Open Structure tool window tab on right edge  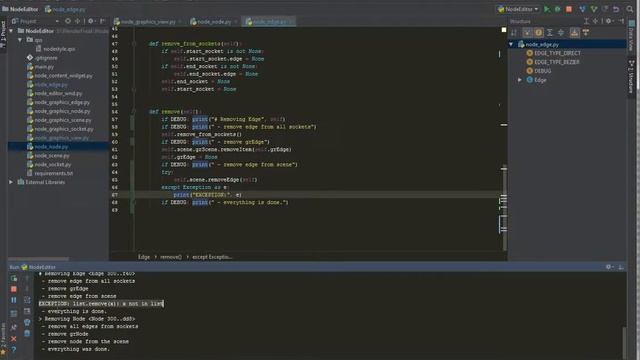[x=632, y=77]
